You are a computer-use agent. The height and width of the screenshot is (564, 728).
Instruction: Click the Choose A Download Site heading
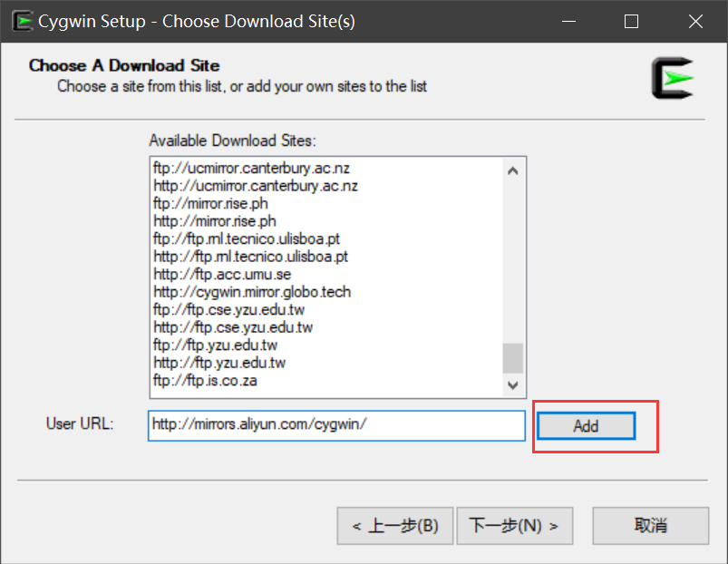(126, 65)
